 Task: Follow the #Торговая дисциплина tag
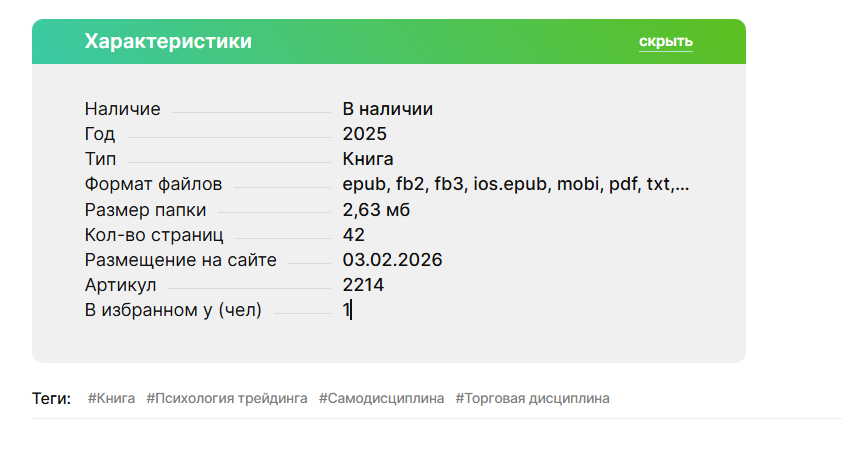click(532, 398)
